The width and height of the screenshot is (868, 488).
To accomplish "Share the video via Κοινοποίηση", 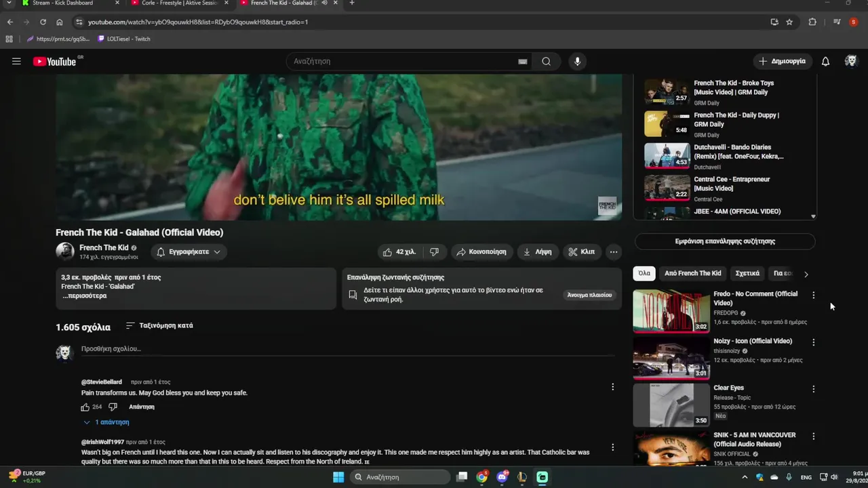I will click(x=481, y=252).
